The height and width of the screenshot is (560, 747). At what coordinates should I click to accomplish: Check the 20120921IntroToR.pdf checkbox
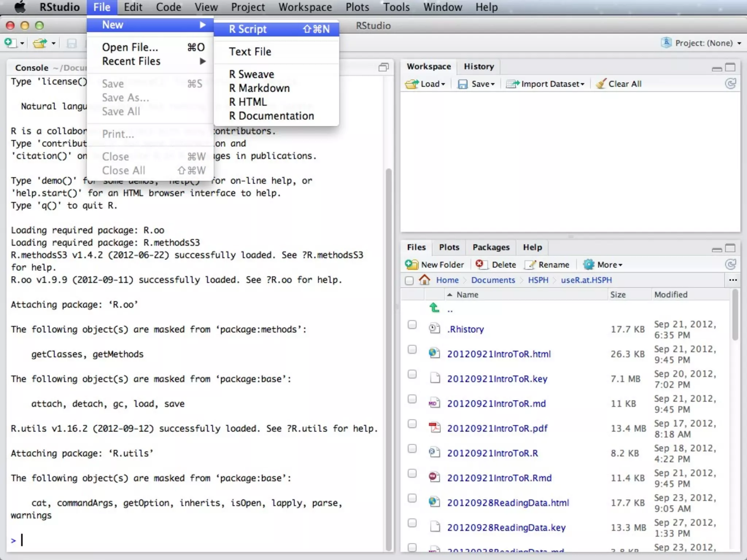click(412, 424)
